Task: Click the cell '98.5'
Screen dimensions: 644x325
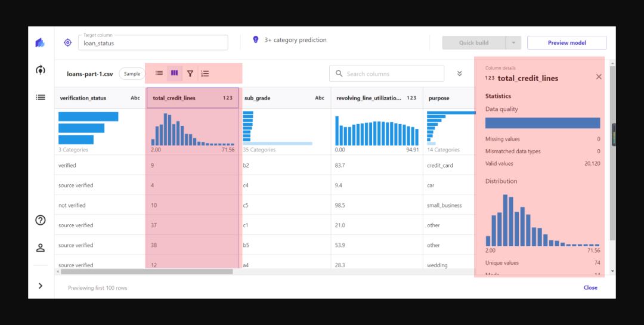Action: click(340, 205)
